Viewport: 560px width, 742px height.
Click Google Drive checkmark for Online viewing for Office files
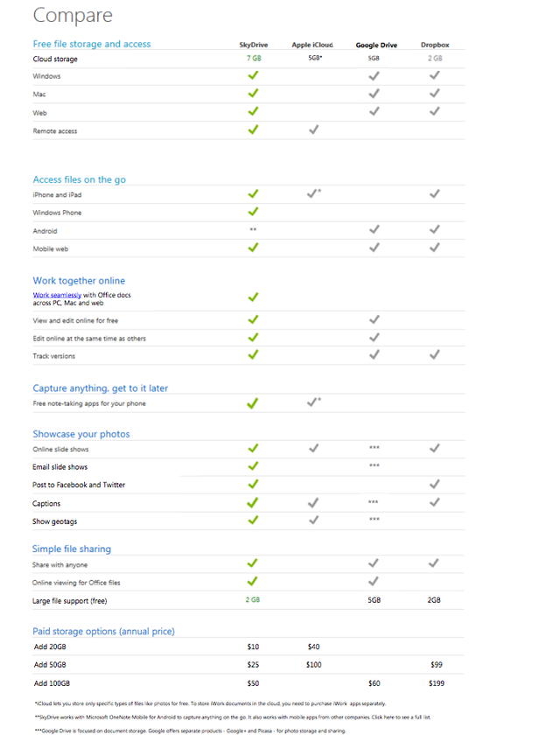pyautogui.click(x=373, y=581)
